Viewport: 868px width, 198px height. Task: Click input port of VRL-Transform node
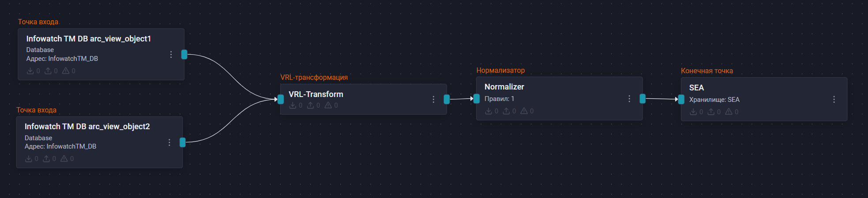tap(281, 99)
